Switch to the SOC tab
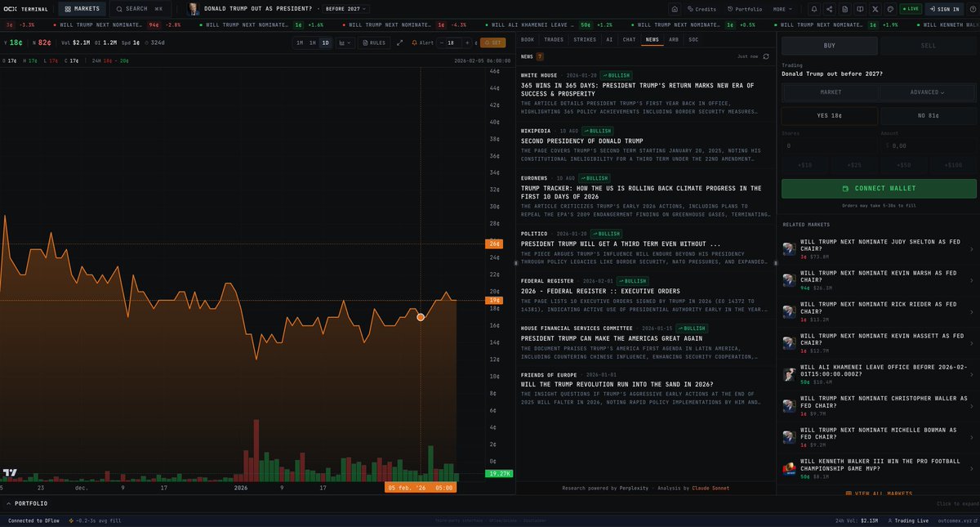 click(x=693, y=39)
